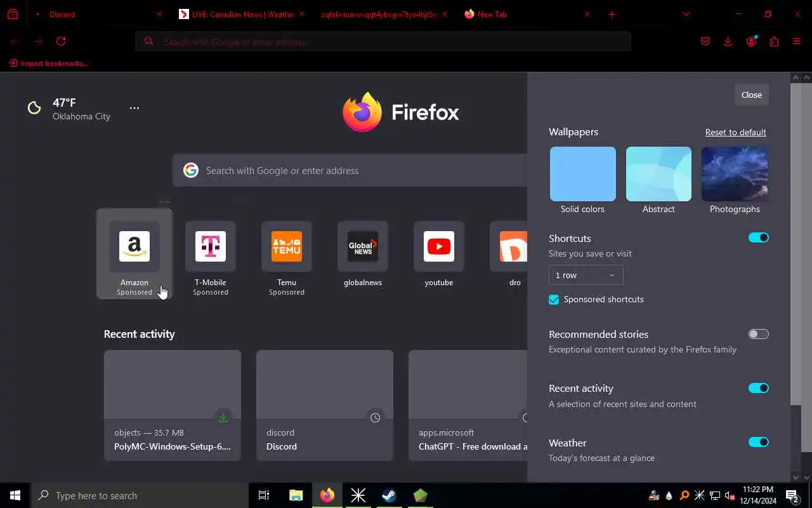Open the Save to Pocket icon
Viewport: 812px width, 508px height.
click(705, 41)
